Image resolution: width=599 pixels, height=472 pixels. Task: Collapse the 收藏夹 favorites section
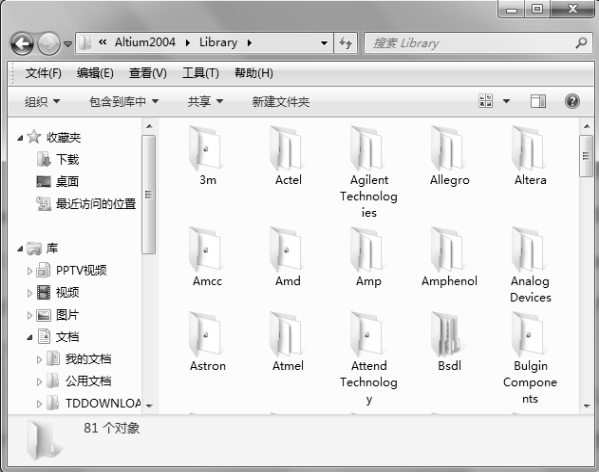(x=20, y=138)
